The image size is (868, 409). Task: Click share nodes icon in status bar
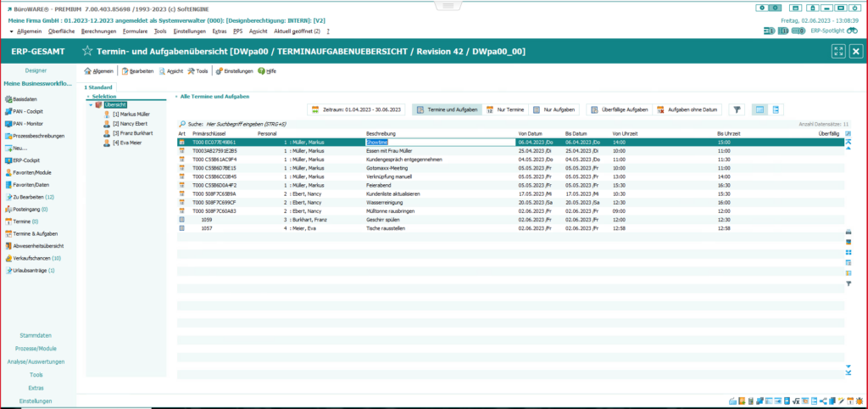point(823,401)
